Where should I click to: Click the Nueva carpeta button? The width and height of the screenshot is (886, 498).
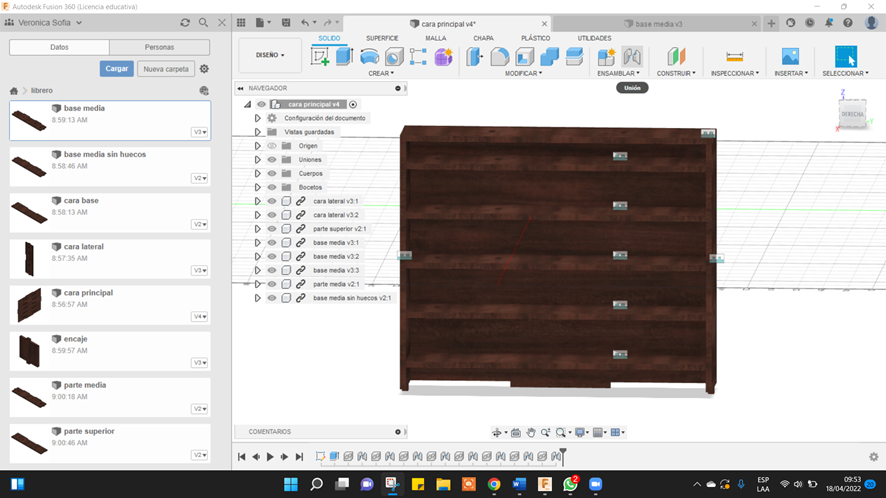166,69
